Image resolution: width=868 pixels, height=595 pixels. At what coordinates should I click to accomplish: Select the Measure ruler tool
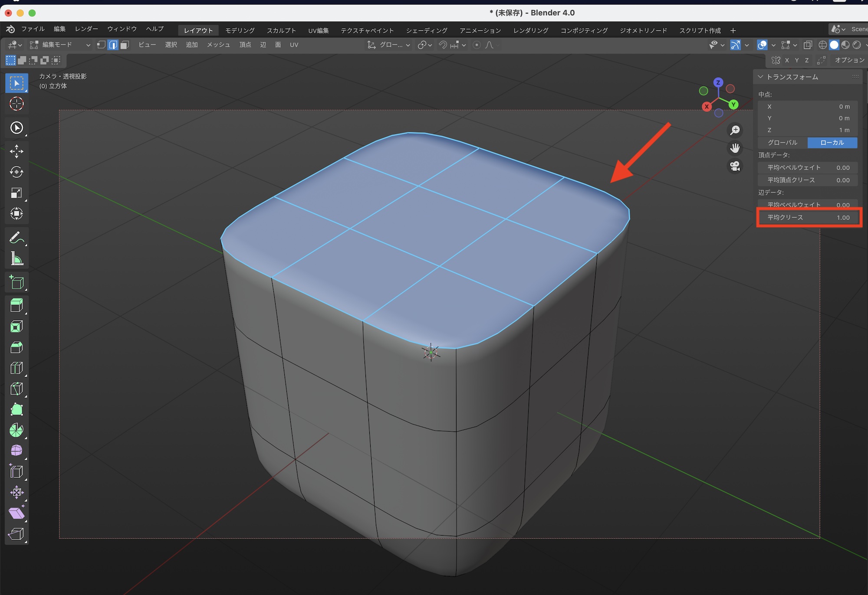point(16,259)
